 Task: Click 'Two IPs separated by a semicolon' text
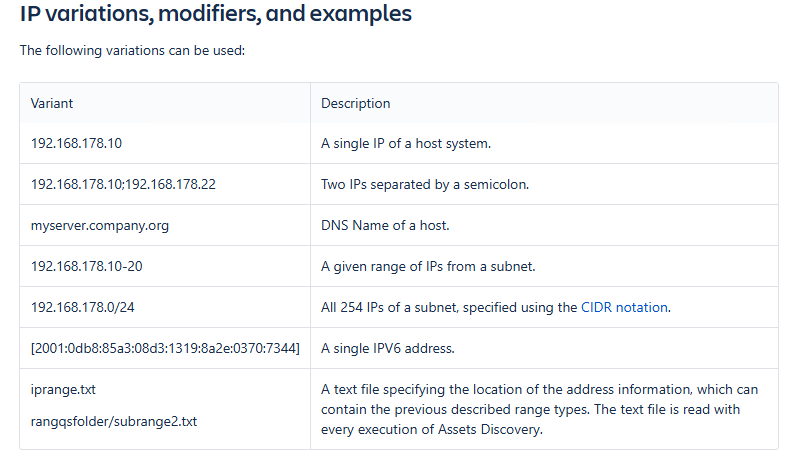tap(424, 184)
